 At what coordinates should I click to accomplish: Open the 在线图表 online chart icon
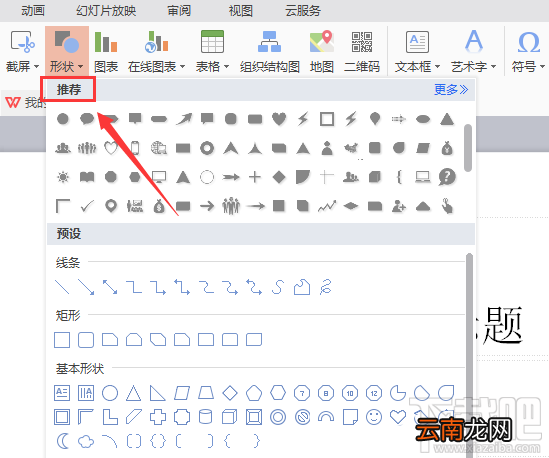click(157, 42)
